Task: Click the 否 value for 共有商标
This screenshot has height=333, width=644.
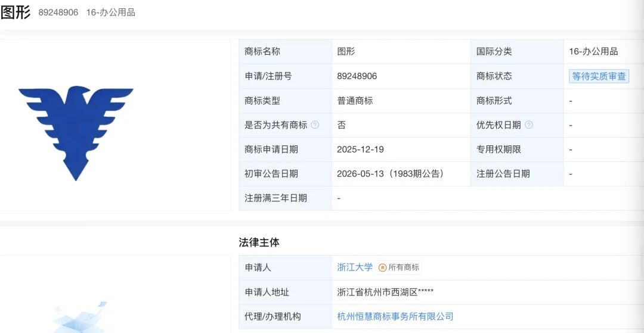Action: 341,125
